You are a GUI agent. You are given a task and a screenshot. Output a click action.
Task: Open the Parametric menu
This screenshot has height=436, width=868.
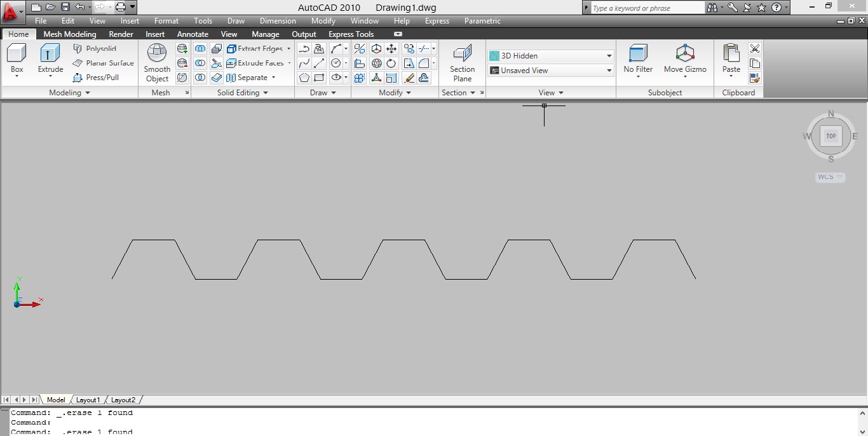[x=482, y=21]
